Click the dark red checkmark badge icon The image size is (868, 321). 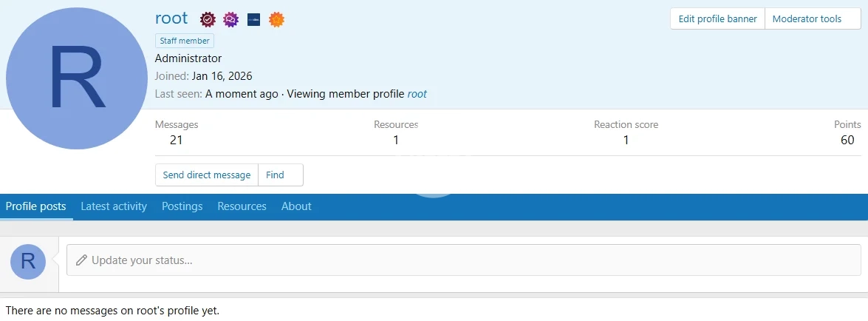pos(208,19)
